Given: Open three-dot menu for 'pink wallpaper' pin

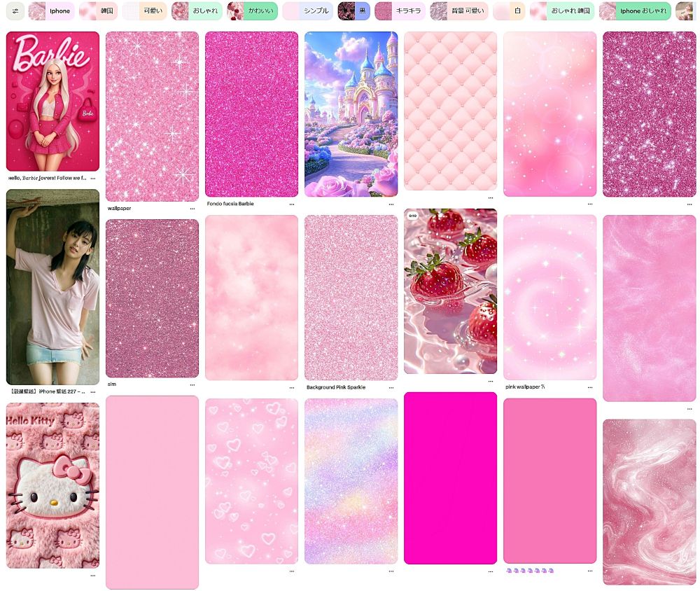Looking at the screenshot, I should (590, 387).
